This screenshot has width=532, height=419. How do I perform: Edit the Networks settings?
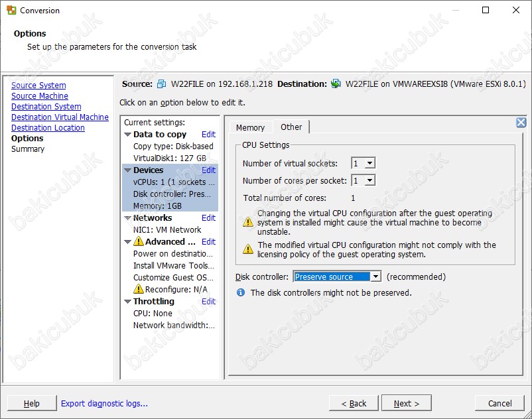coord(208,217)
